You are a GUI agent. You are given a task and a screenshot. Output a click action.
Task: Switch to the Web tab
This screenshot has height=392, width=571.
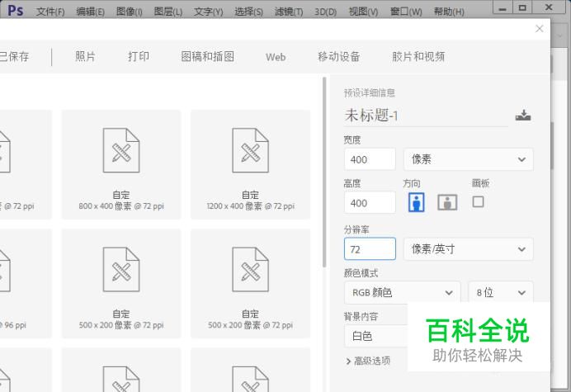point(276,57)
